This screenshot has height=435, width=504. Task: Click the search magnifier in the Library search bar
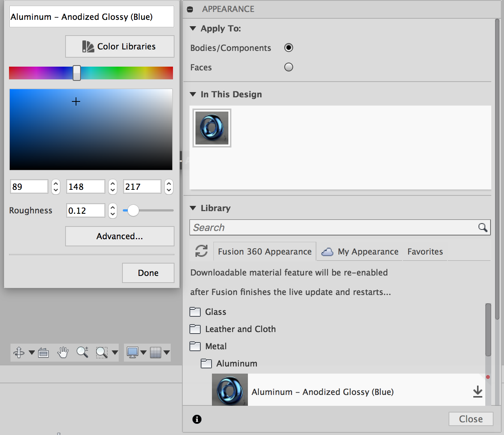[482, 227]
